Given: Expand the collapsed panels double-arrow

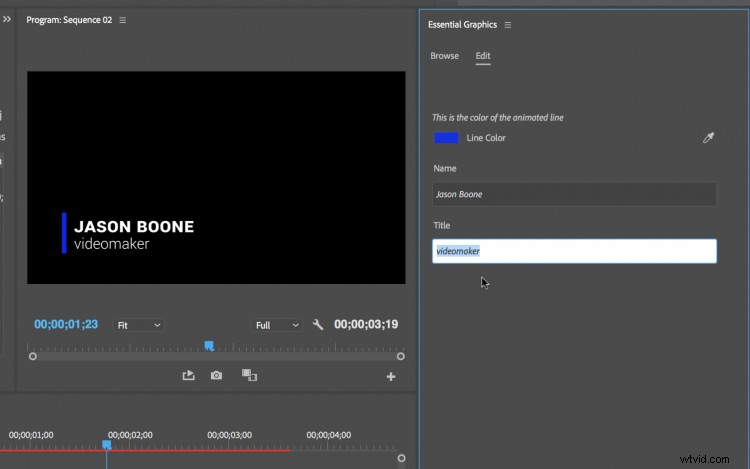Looking at the screenshot, I should pyautogui.click(x=7, y=19).
